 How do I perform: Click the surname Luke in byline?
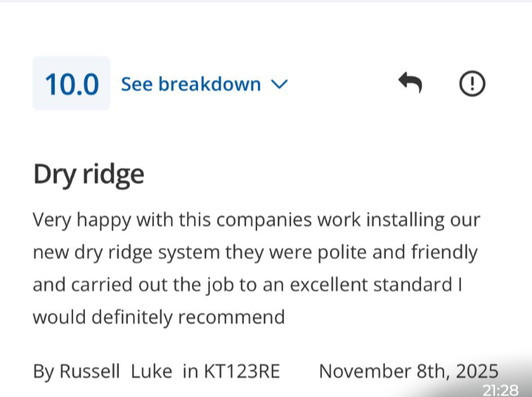click(151, 371)
